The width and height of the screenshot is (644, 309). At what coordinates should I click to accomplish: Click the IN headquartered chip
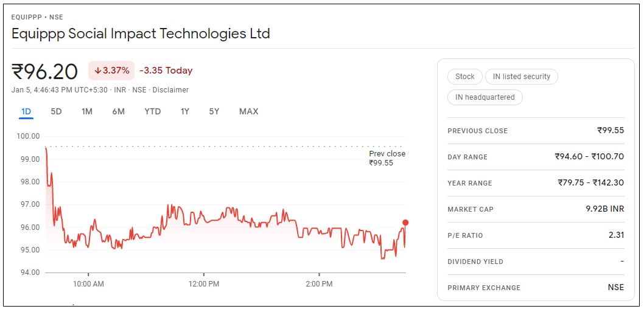click(485, 97)
